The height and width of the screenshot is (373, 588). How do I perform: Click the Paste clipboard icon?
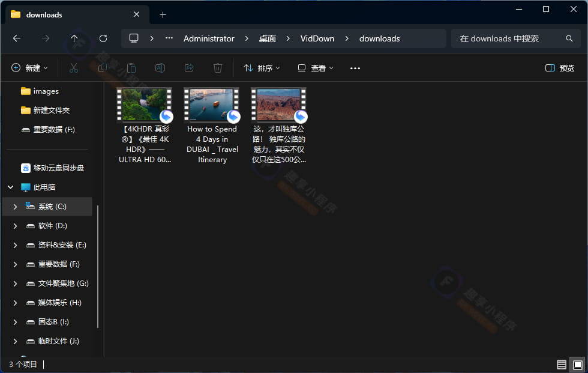[131, 68]
